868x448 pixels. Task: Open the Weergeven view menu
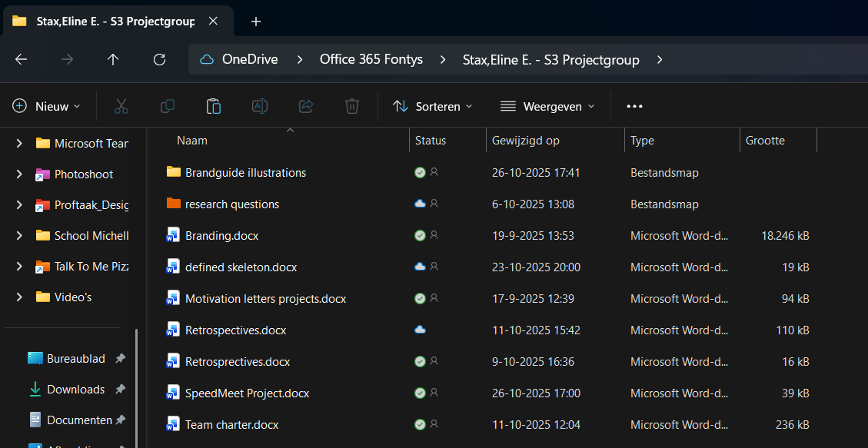[x=547, y=106]
